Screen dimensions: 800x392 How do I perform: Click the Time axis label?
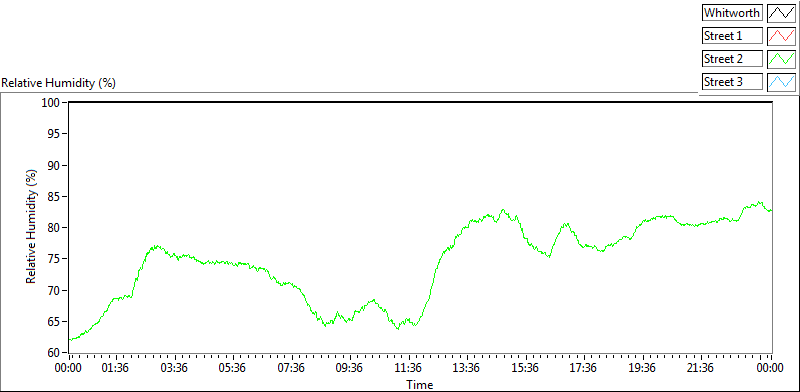click(x=419, y=384)
